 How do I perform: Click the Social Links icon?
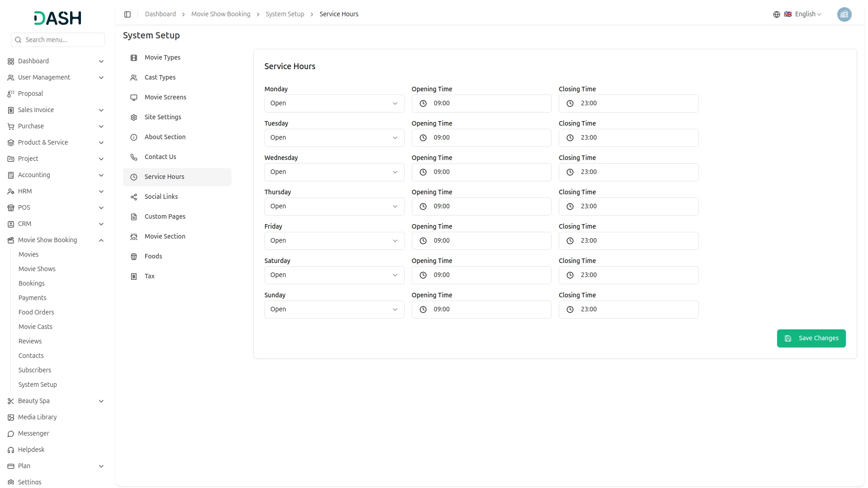click(133, 197)
